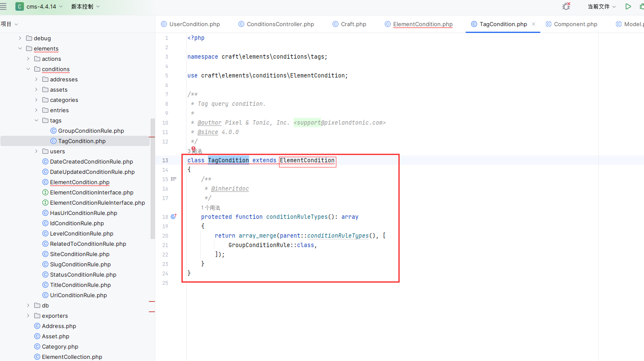Close the TagCondition.php tab
Viewport: 644px width, 361px height.
tap(534, 24)
